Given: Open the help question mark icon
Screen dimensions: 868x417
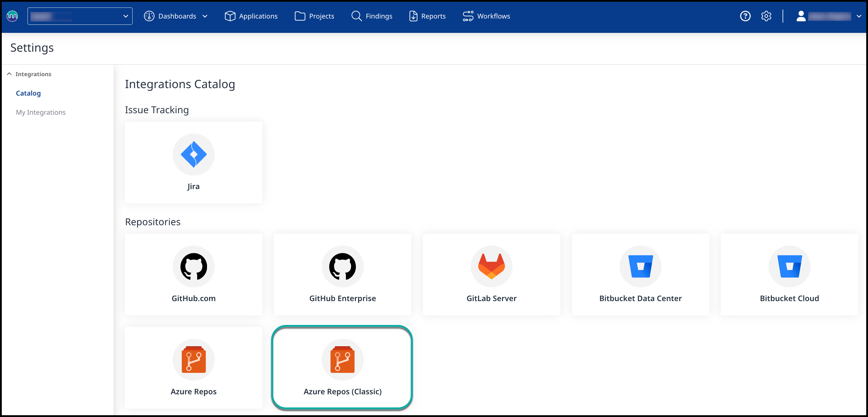Looking at the screenshot, I should (745, 16).
